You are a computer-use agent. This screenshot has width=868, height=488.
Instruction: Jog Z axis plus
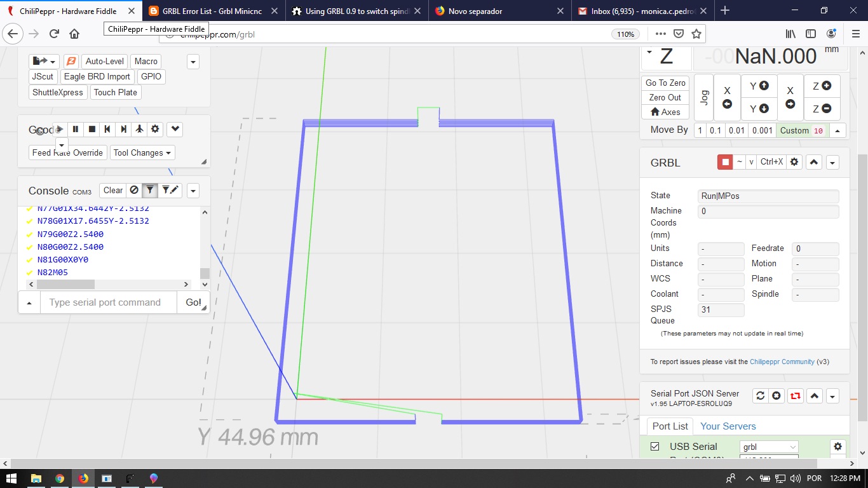tap(822, 86)
